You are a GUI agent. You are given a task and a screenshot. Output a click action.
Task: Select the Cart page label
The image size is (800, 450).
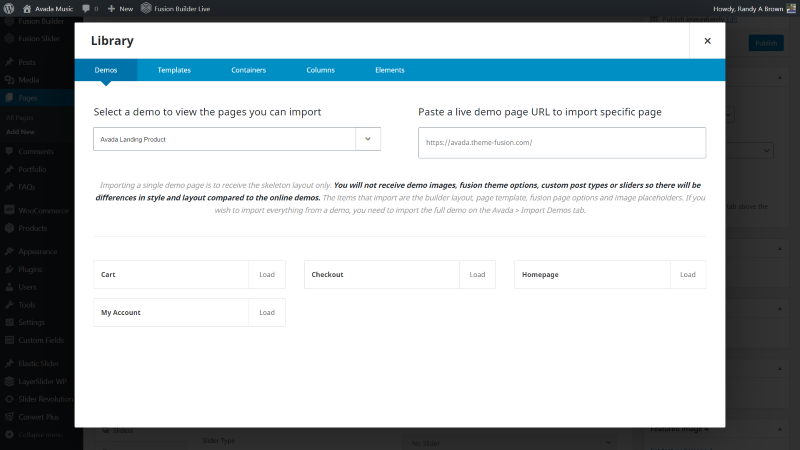pyautogui.click(x=108, y=274)
